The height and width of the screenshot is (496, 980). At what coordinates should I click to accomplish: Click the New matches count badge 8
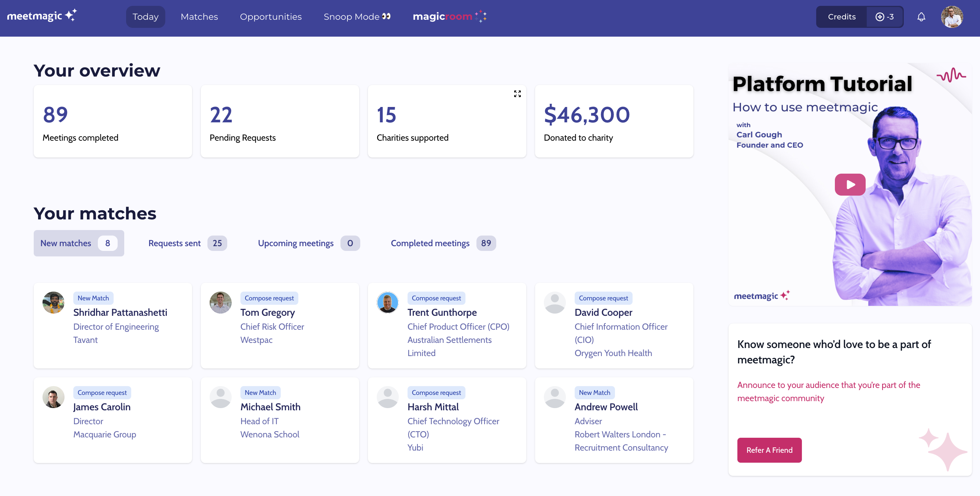[x=108, y=243]
